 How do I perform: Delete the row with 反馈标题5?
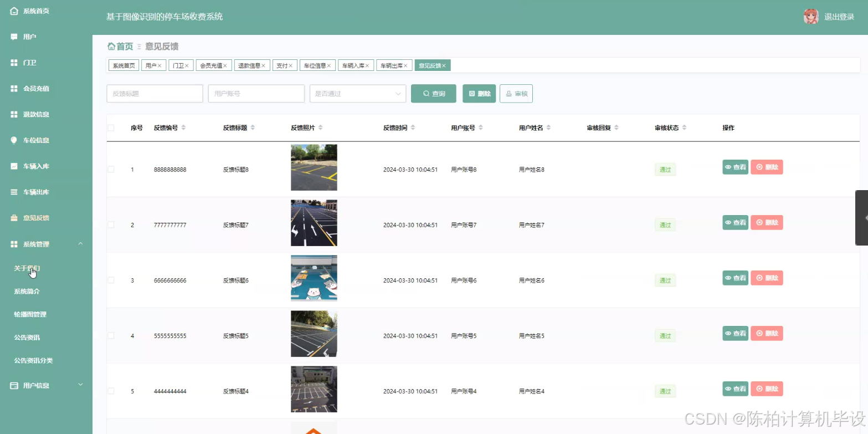pos(767,333)
